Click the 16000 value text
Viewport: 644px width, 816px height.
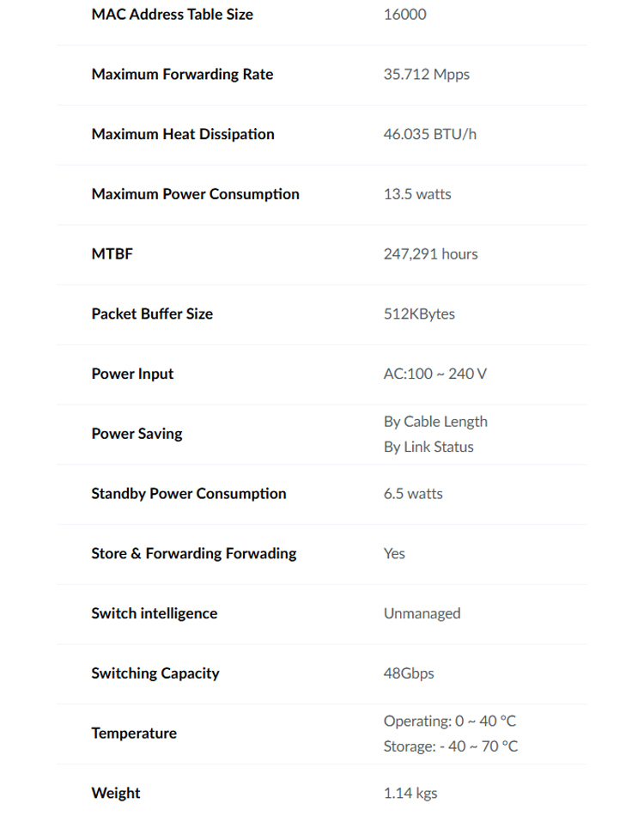(404, 15)
